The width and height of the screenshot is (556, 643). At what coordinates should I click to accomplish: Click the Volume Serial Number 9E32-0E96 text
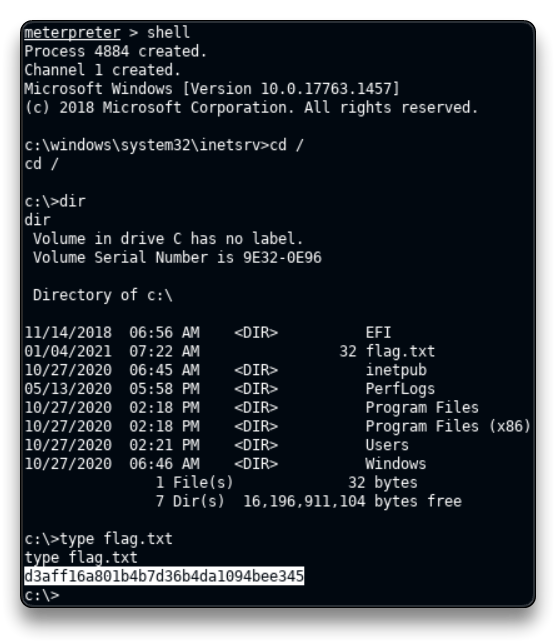(177, 258)
